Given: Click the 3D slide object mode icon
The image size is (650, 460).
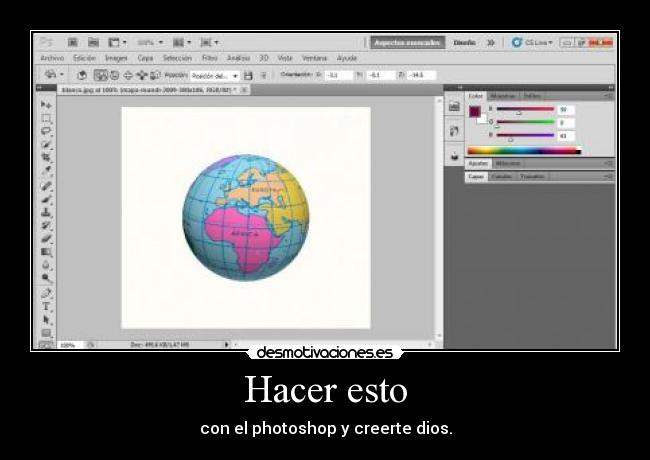Looking at the screenshot, I should (x=142, y=75).
